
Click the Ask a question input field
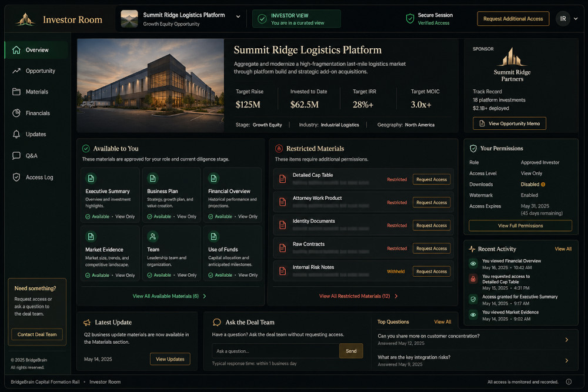276,351
